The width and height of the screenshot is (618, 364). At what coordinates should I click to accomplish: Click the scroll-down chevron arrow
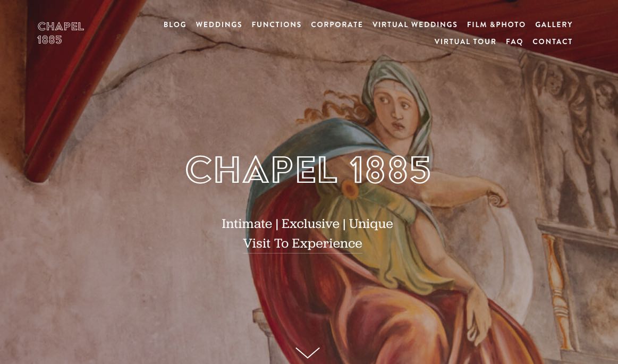tap(308, 352)
